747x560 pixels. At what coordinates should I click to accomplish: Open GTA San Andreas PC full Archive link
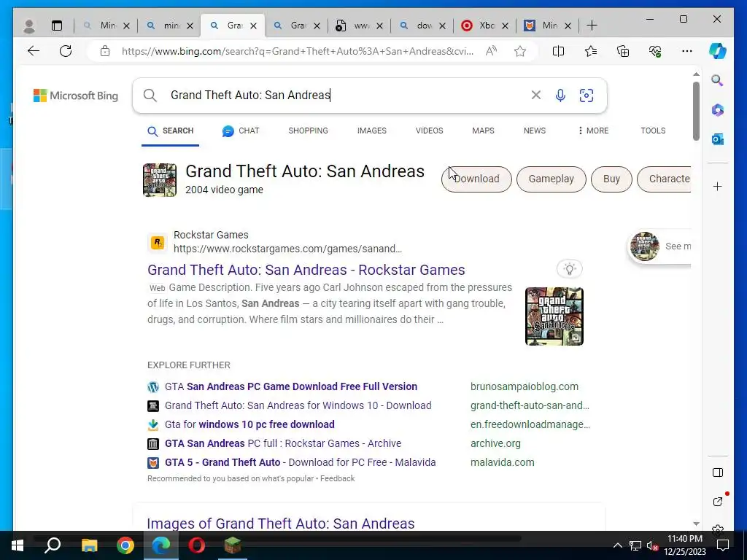pos(283,443)
